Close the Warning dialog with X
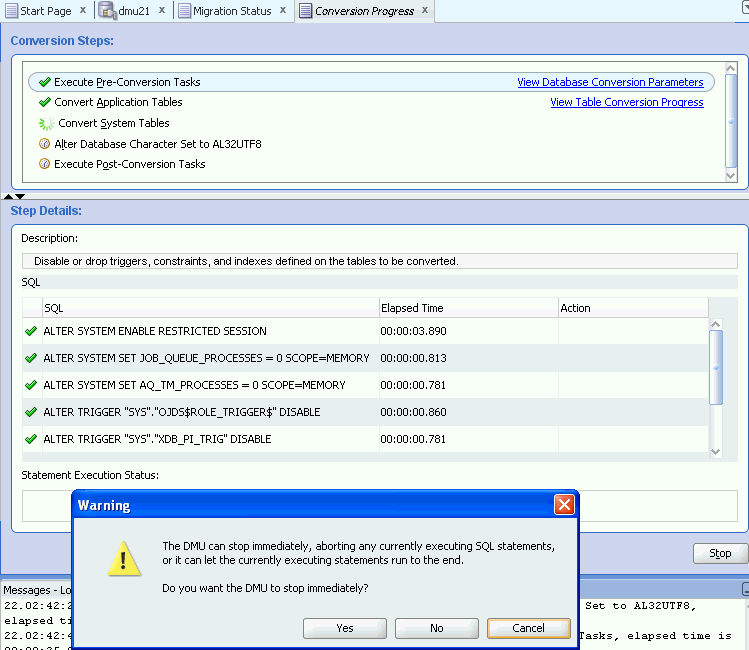 (x=564, y=505)
